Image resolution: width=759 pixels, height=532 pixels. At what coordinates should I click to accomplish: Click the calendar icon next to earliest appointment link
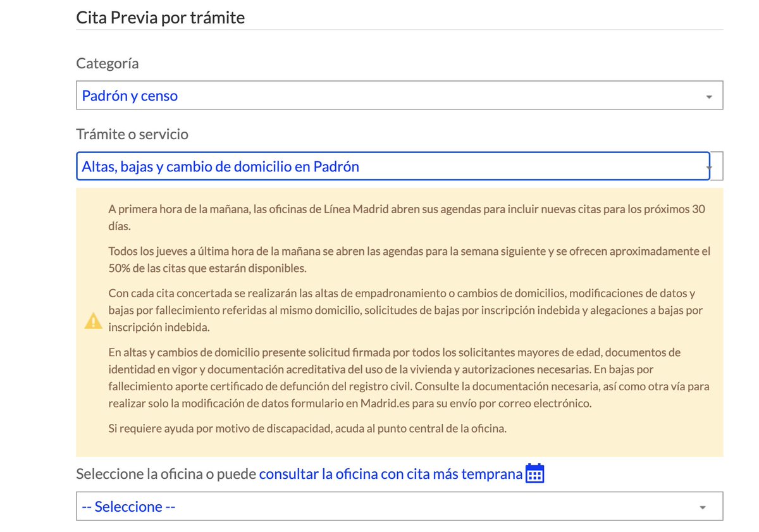tap(535, 473)
